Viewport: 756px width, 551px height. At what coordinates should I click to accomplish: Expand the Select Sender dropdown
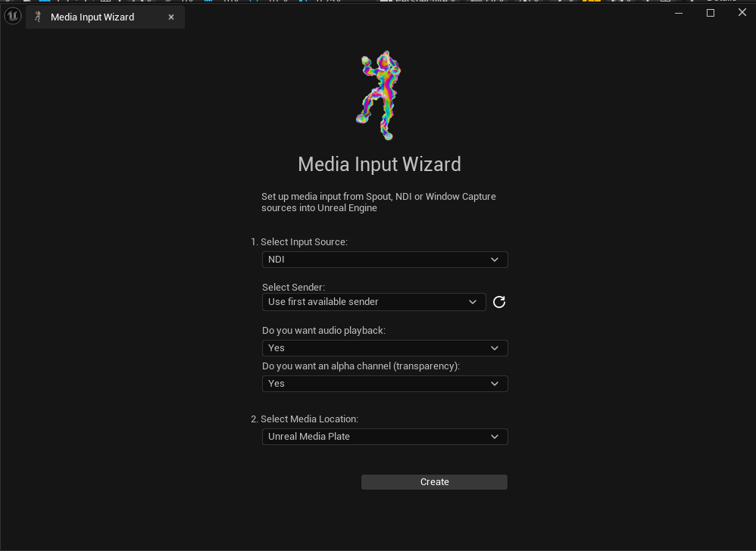(x=373, y=302)
